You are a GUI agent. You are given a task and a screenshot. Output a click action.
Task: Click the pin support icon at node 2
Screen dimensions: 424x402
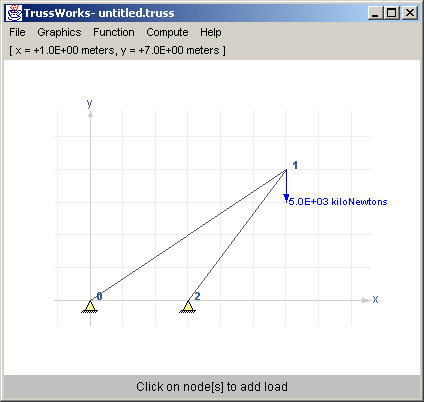[188, 306]
